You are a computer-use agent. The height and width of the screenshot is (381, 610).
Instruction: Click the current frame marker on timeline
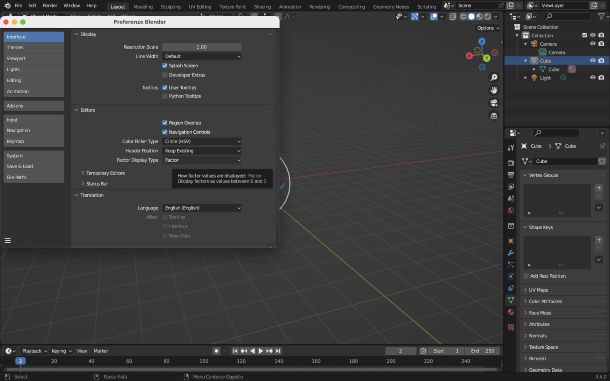pyautogui.click(x=20, y=362)
